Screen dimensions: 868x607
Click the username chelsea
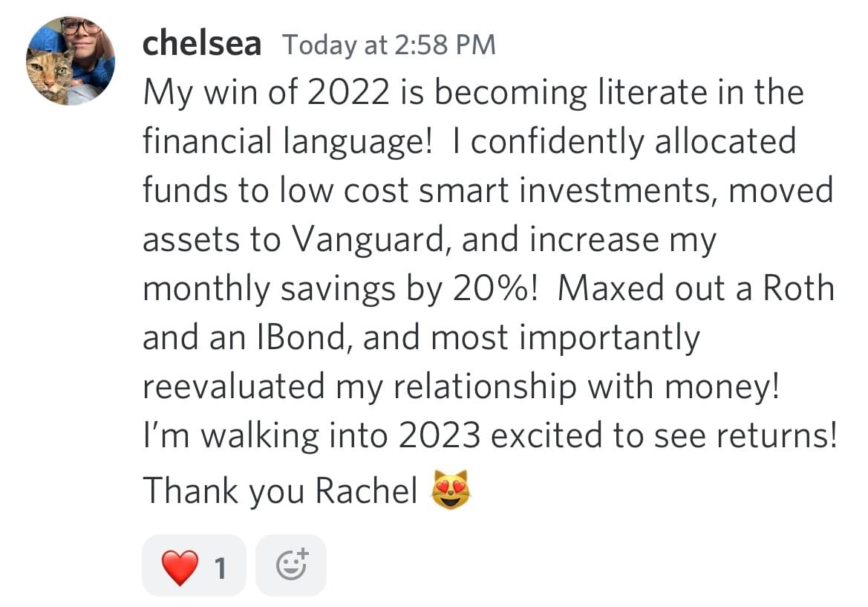tap(201, 44)
